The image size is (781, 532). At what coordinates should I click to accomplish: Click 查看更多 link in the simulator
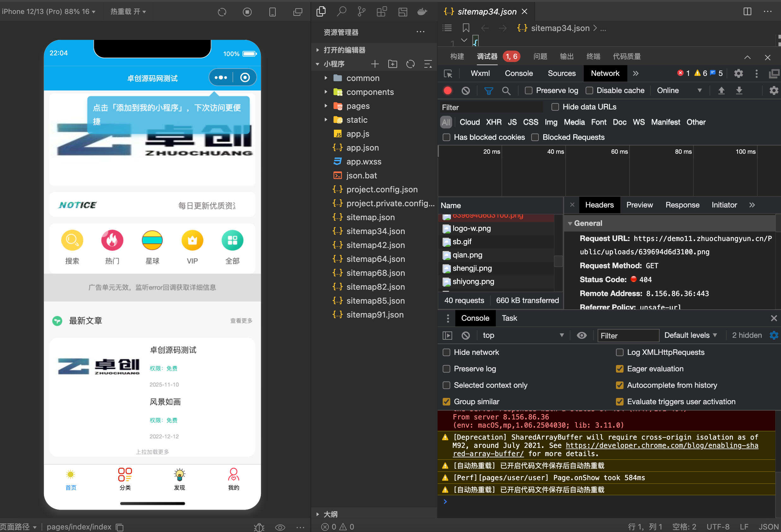click(x=241, y=321)
